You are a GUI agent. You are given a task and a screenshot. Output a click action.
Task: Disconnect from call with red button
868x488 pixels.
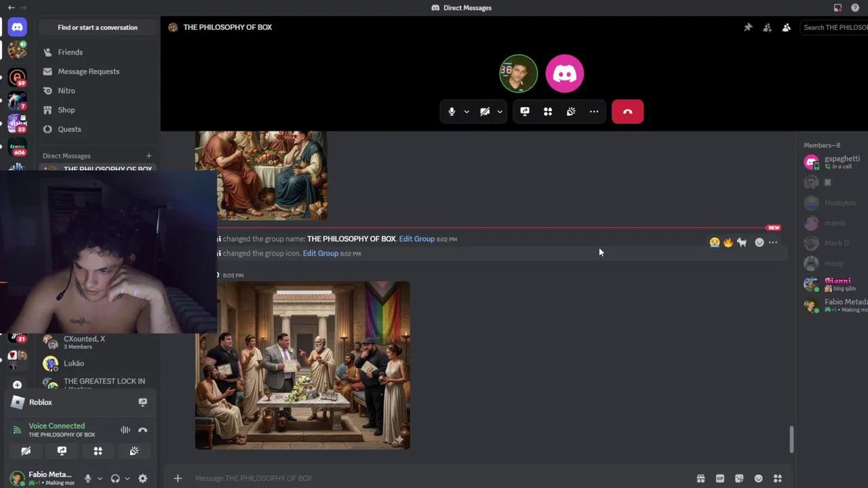click(627, 112)
